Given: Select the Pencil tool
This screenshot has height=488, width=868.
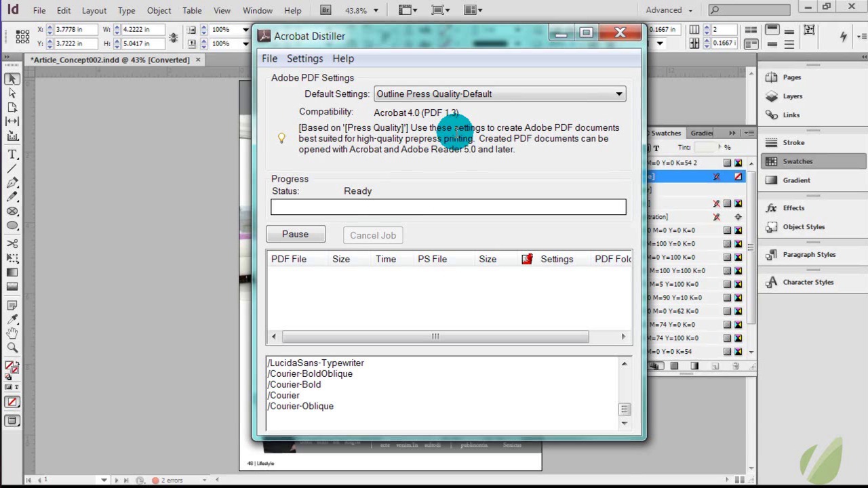Looking at the screenshot, I should coord(12,197).
